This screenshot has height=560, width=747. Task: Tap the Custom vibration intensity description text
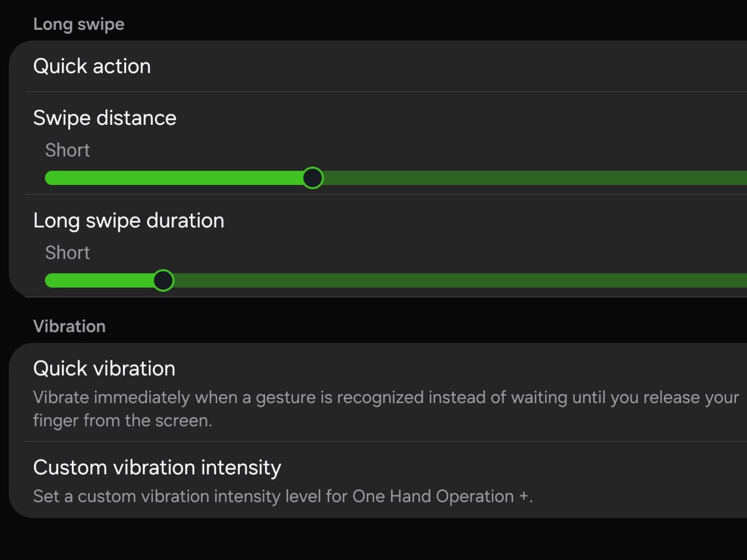click(282, 496)
